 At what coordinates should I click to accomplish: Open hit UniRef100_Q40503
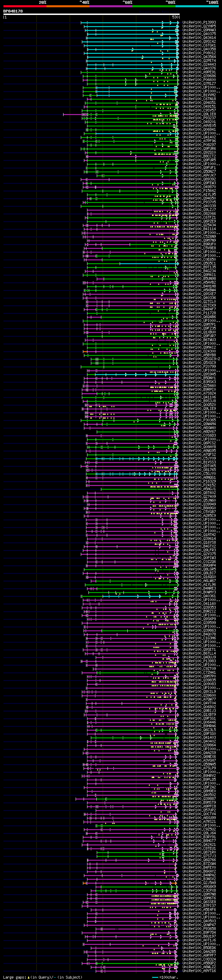(199, 921)
